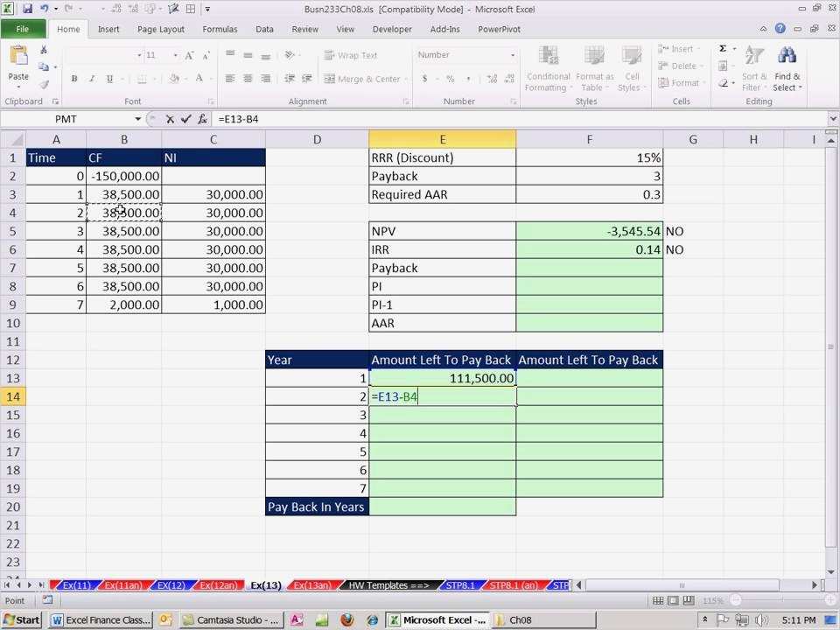Click the Increase Font Size icon

189,55
